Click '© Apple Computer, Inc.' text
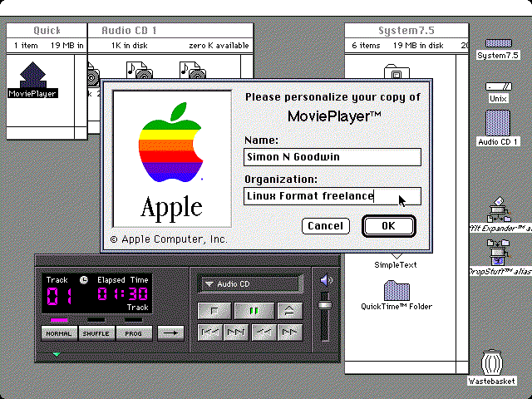Image resolution: width=532 pixels, height=399 pixels. [x=169, y=239]
